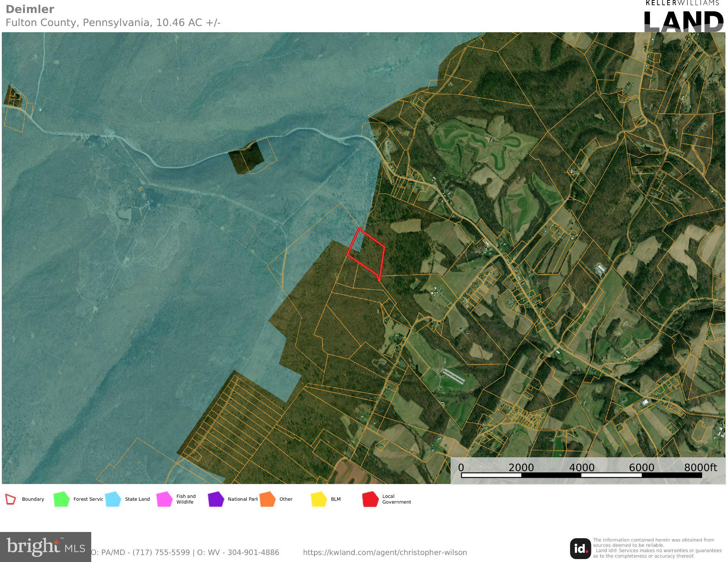Click the pink Fish and Wildlife swatch
Viewport: 728px width, 562px height.
pyautogui.click(x=165, y=499)
